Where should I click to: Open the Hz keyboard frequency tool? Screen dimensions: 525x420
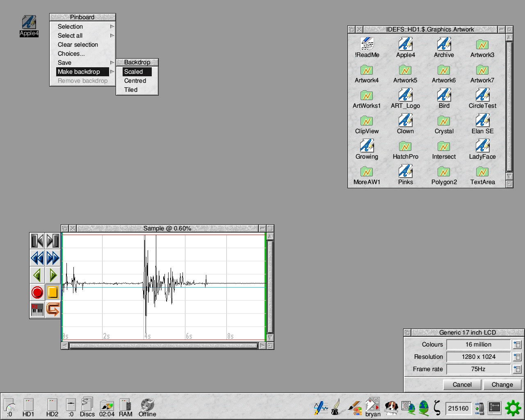point(37,309)
